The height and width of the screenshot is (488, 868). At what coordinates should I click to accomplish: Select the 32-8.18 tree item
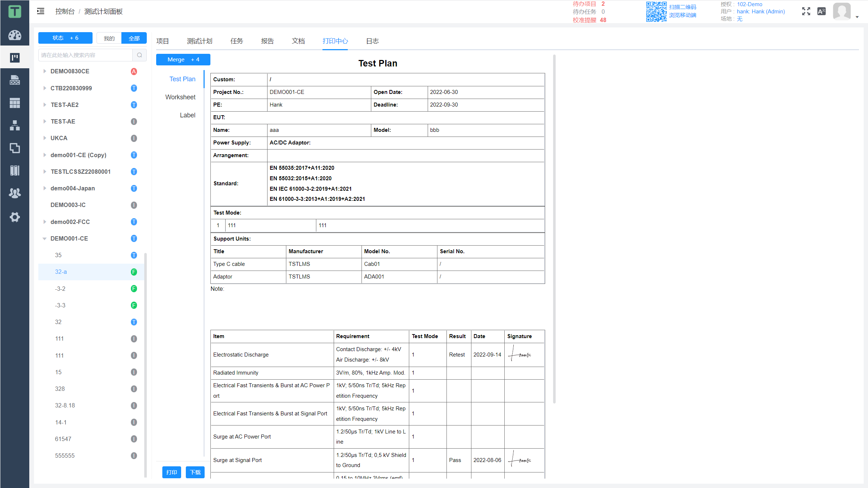click(65, 406)
